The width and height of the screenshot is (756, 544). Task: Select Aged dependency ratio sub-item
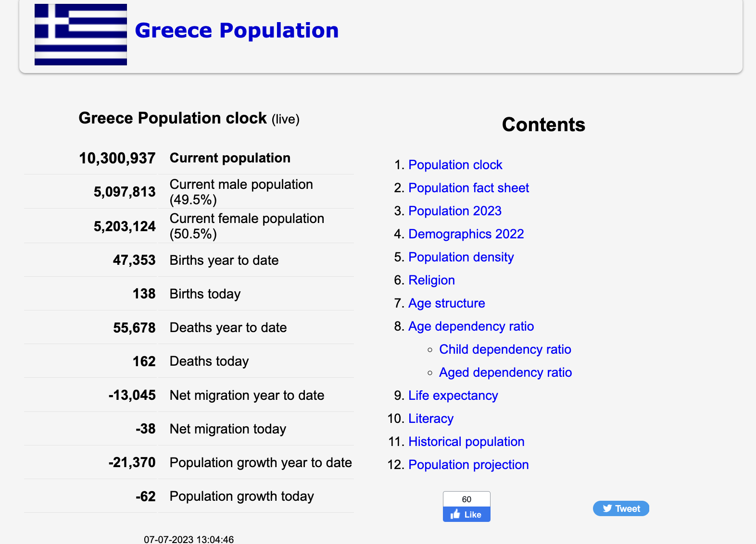click(x=505, y=372)
